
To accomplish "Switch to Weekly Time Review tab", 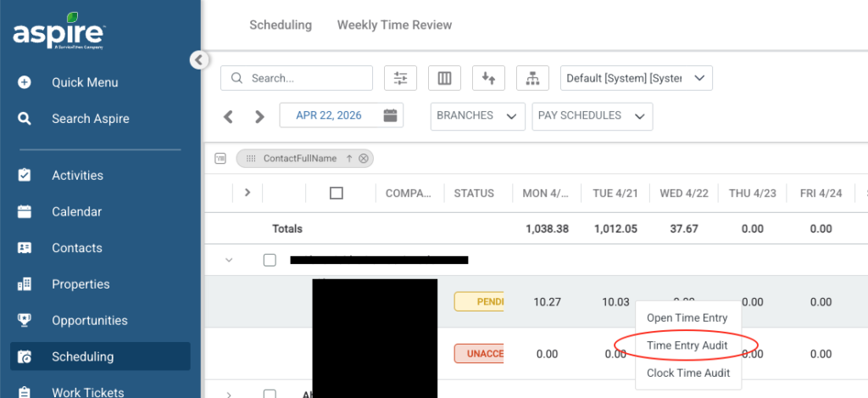I will [395, 25].
